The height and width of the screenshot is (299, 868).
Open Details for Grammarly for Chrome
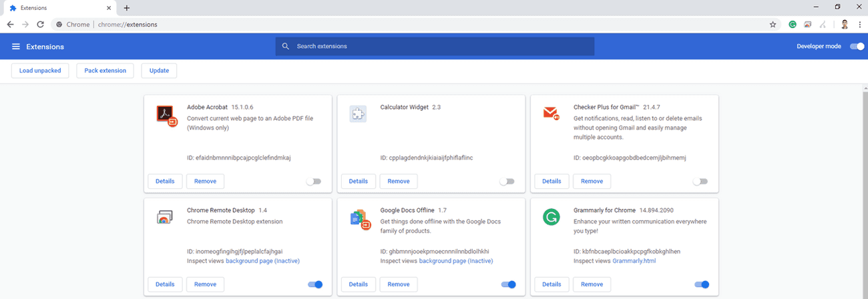552,284
